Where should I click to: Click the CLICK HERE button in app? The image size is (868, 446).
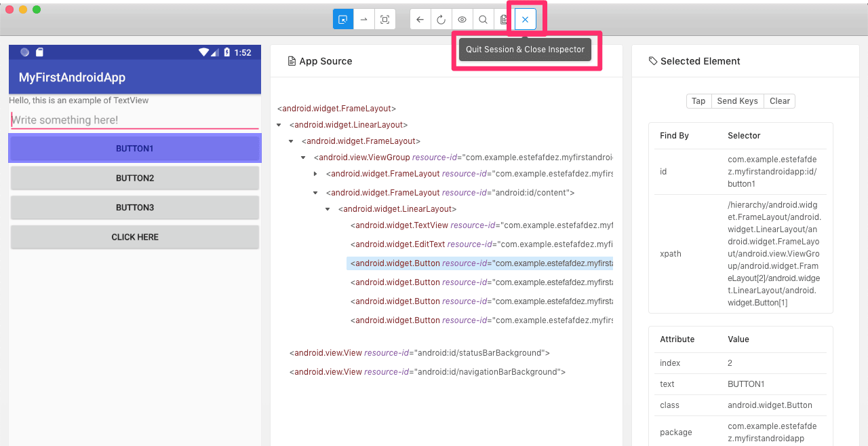pos(135,237)
